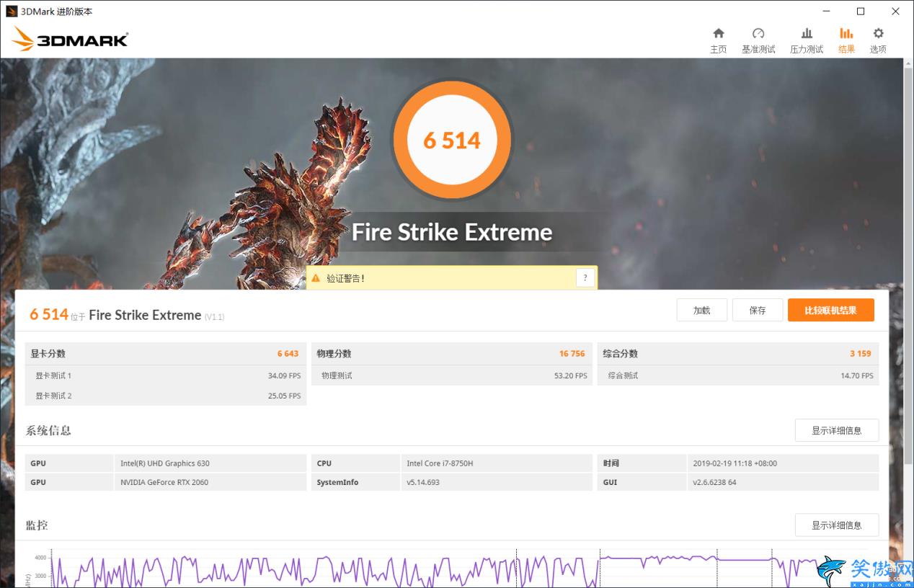Click the warning triangle icon
The width and height of the screenshot is (914, 588).
pos(316,277)
